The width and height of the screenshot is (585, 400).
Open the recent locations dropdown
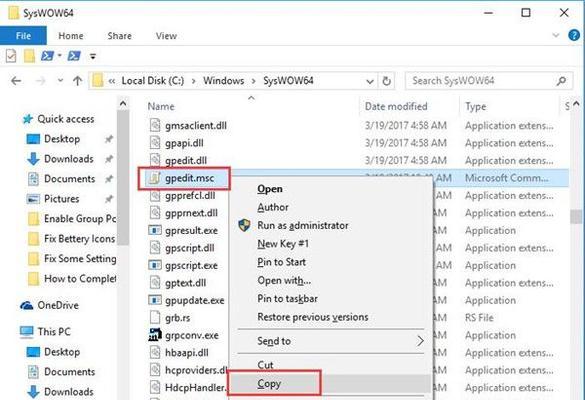coord(60,81)
